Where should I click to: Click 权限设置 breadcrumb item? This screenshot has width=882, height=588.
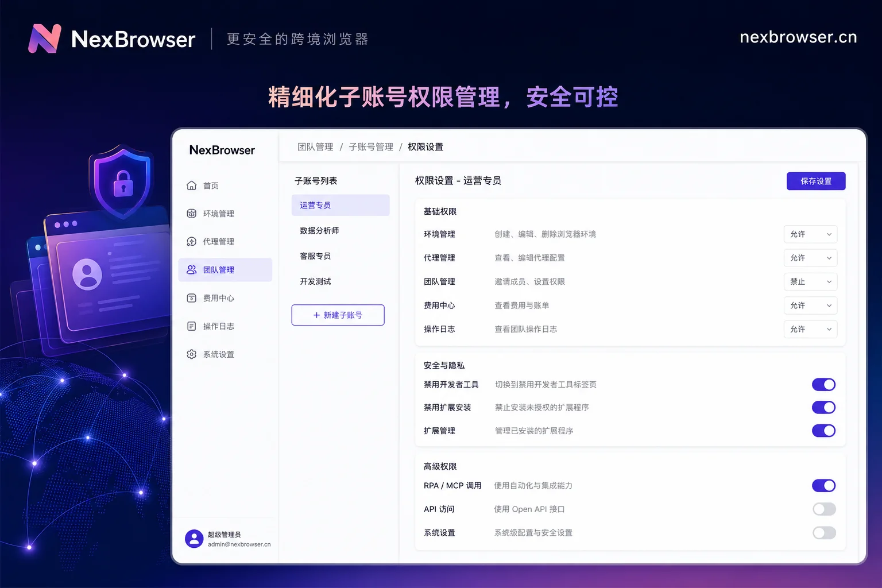click(x=425, y=147)
